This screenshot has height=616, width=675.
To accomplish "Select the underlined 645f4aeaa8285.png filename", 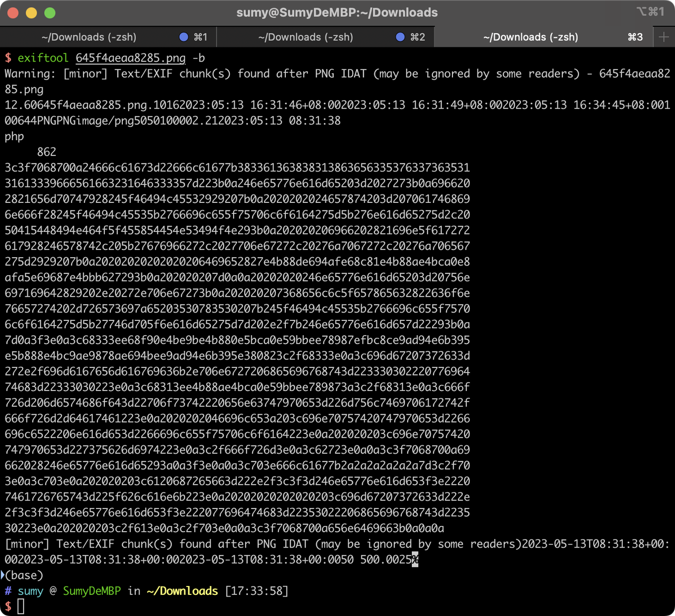I will (131, 58).
